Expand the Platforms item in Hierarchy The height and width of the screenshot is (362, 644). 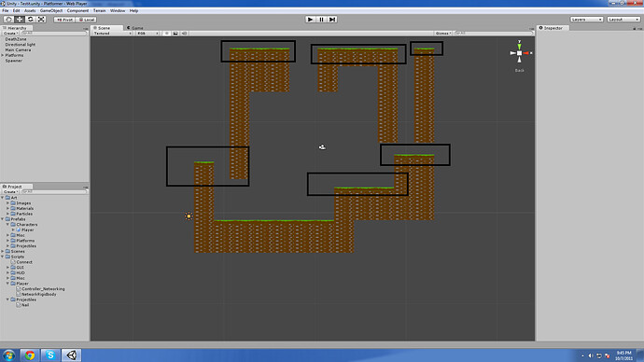(x=3, y=55)
